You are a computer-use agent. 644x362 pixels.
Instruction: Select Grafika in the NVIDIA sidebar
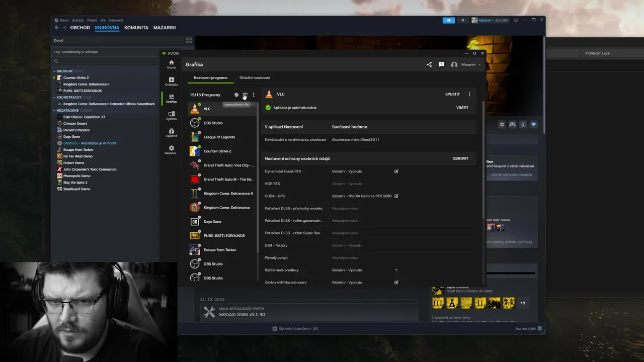pos(172,98)
